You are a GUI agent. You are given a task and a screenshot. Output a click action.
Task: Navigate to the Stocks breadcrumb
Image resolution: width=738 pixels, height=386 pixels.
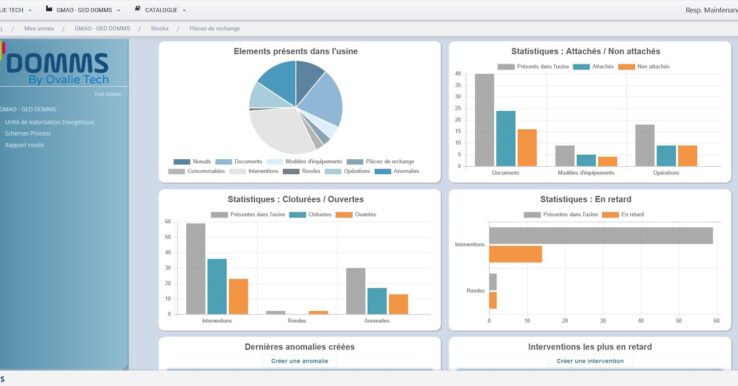pyautogui.click(x=160, y=29)
